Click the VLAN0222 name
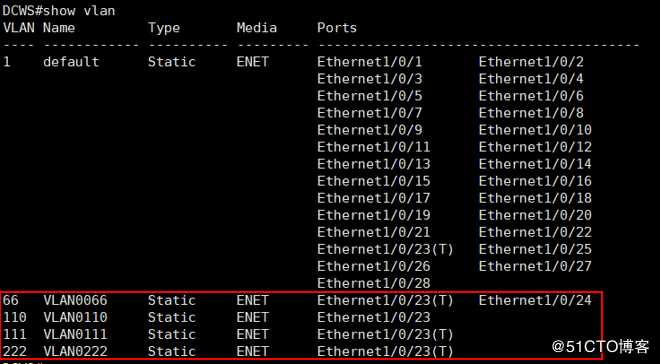 75,351
